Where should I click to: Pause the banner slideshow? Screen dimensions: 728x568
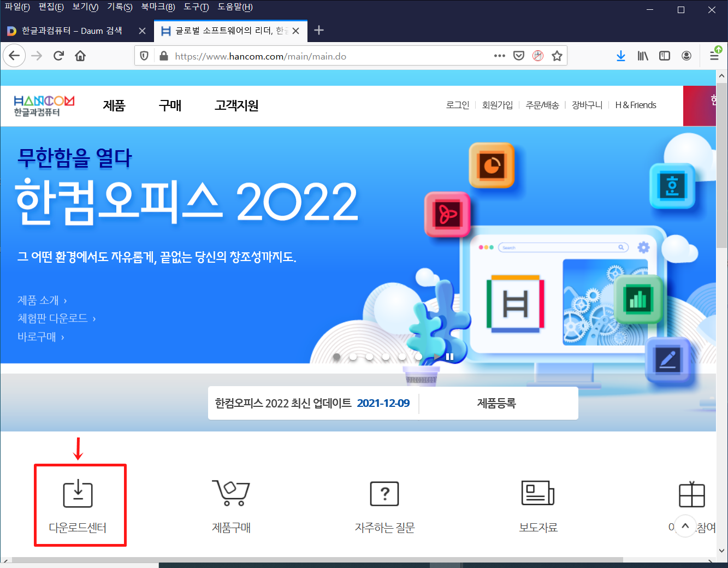pos(450,357)
